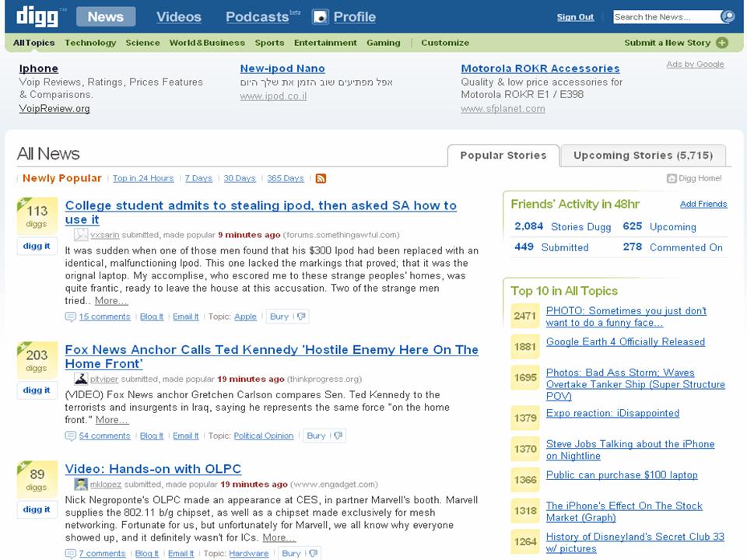Screen dimensions: 747x560
Task: Click mklopez's avatar image
Action: (81, 485)
